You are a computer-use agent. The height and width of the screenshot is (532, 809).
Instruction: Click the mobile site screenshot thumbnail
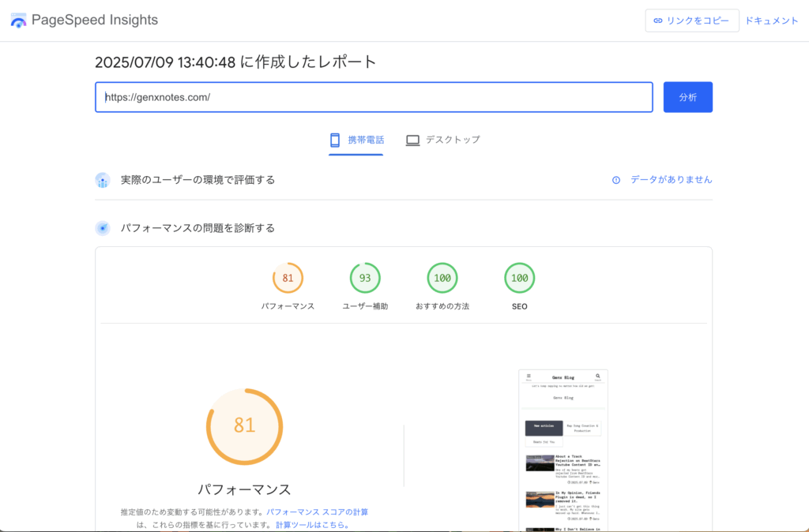pos(563,451)
